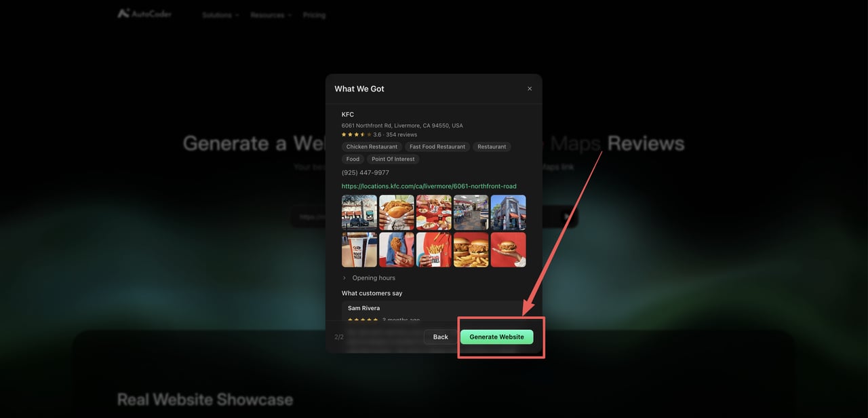Open the fried drumstick in hand photo
This screenshot has width=868, height=418.
pyautogui.click(x=397, y=250)
